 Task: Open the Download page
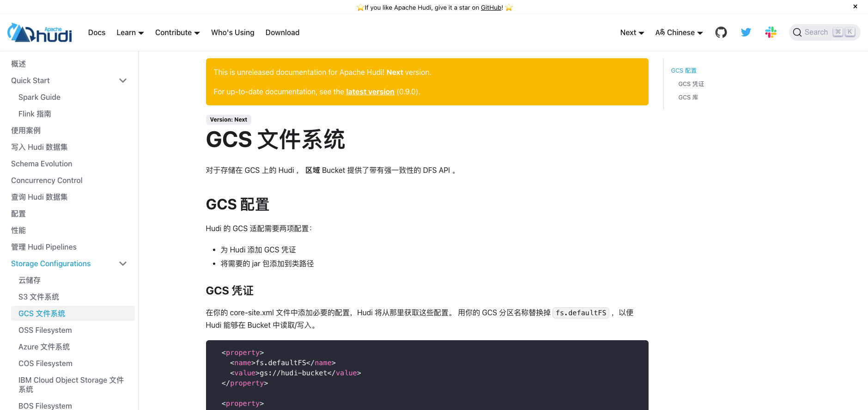[282, 32]
